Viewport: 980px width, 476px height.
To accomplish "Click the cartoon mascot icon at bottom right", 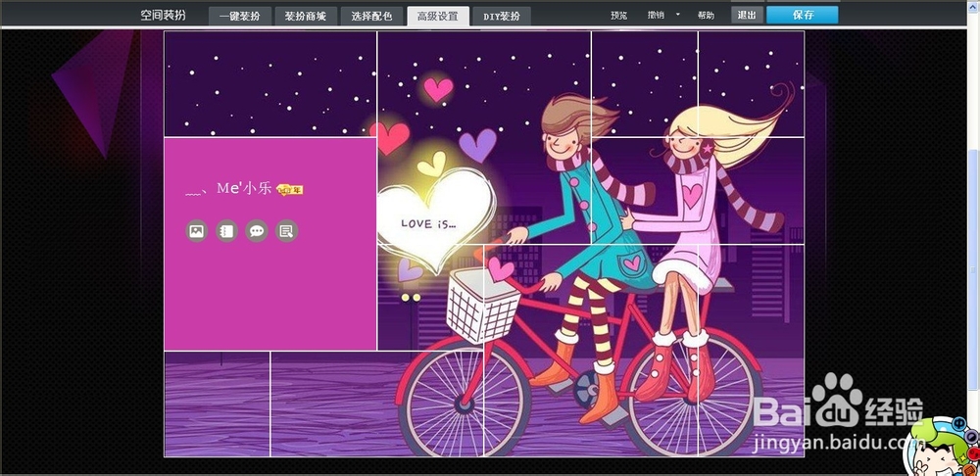I will tap(945, 448).
